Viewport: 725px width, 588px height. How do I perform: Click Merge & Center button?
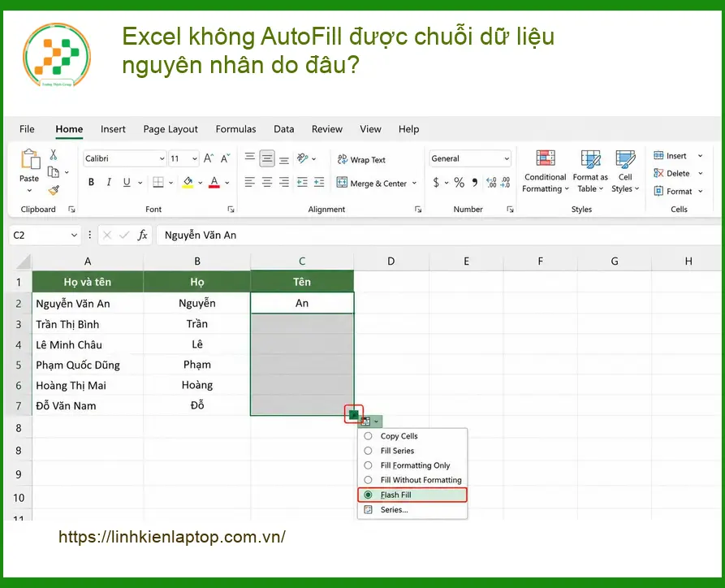[372, 184]
